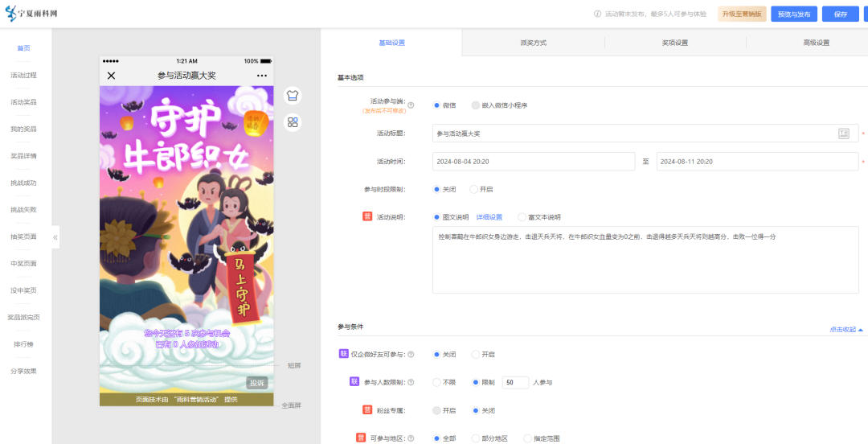Image resolution: width=868 pixels, height=444 pixels.
Task: Open 没中奖页 in sidebar
Action: click(x=24, y=290)
